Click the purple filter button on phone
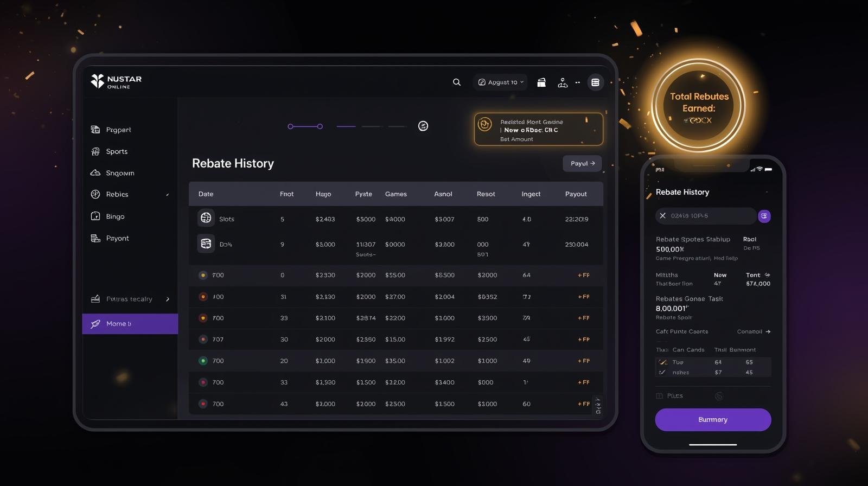 click(x=764, y=216)
